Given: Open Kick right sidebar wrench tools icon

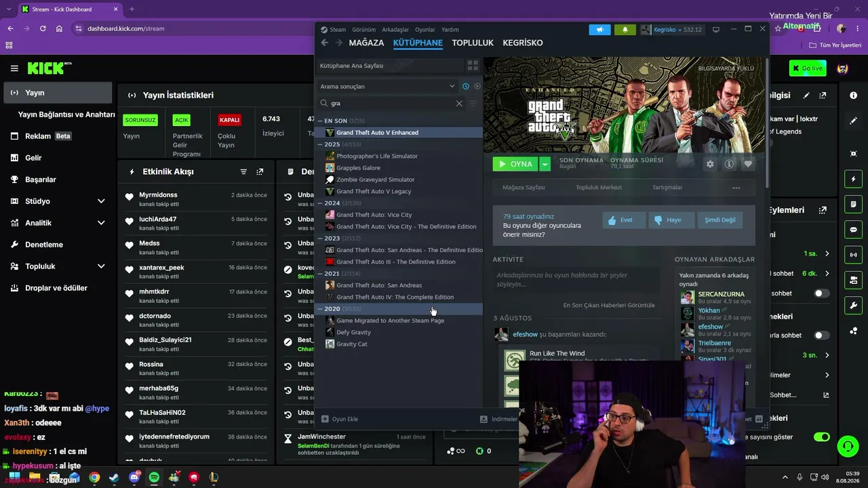Looking at the screenshot, I should click(x=853, y=305).
